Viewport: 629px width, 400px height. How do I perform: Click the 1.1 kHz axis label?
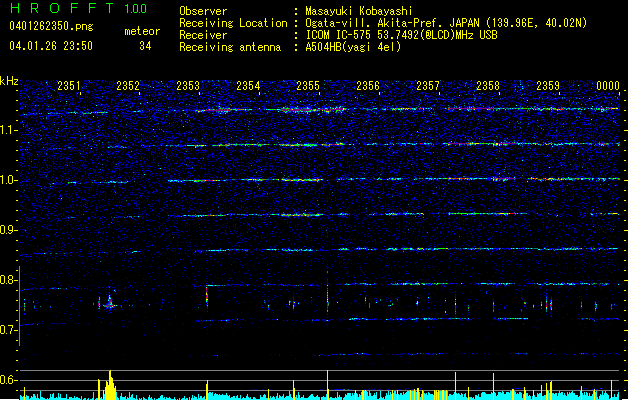(8, 130)
